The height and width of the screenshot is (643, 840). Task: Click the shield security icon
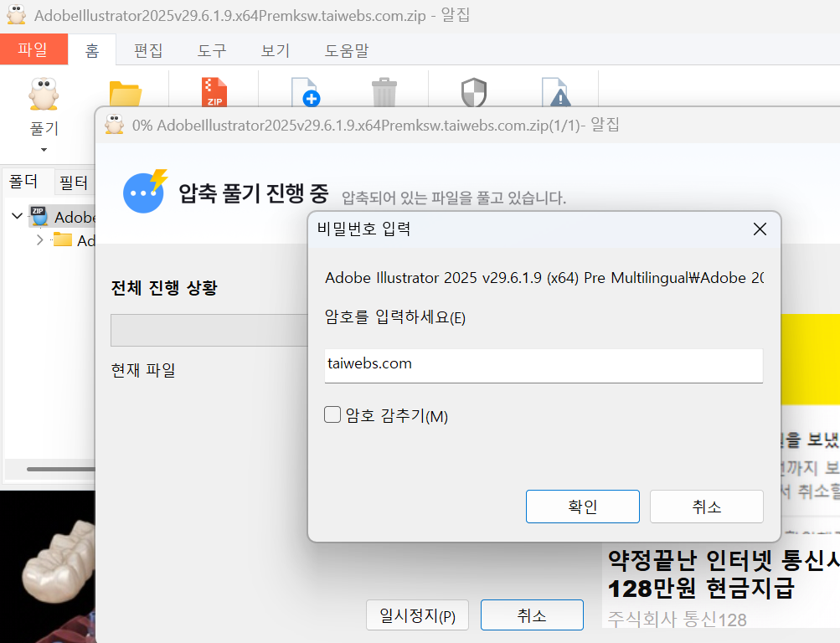click(x=474, y=93)
